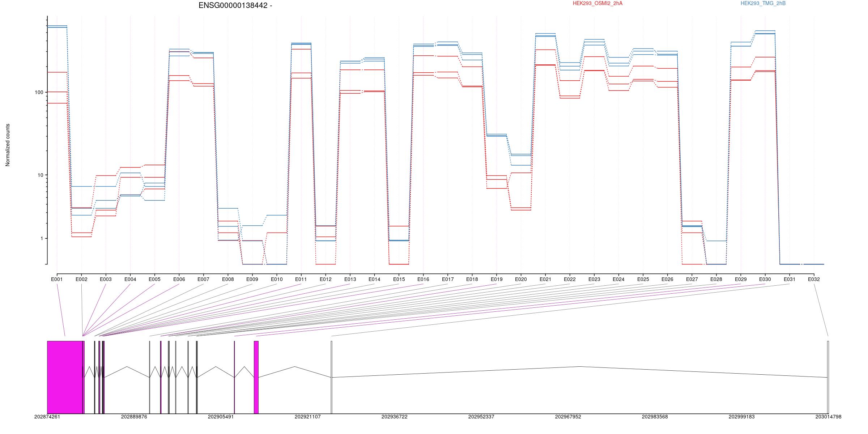Select exon label E018

click(472, 279)
